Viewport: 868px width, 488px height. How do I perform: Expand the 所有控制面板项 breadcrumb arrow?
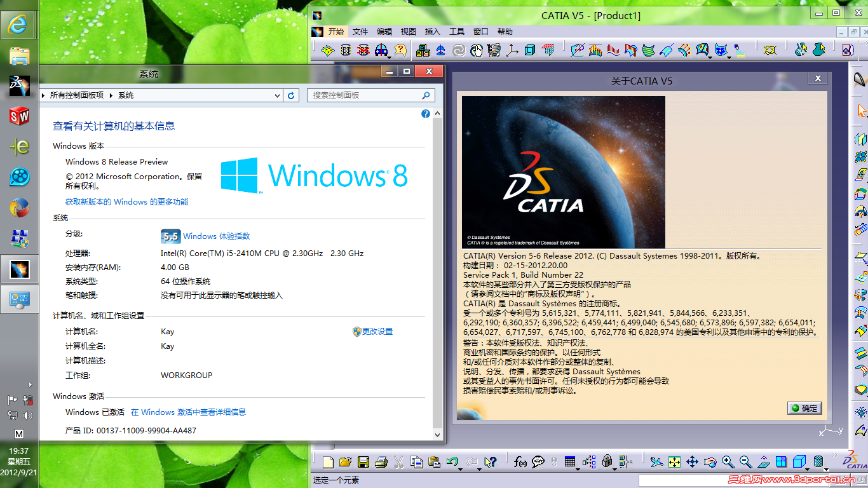111,95
